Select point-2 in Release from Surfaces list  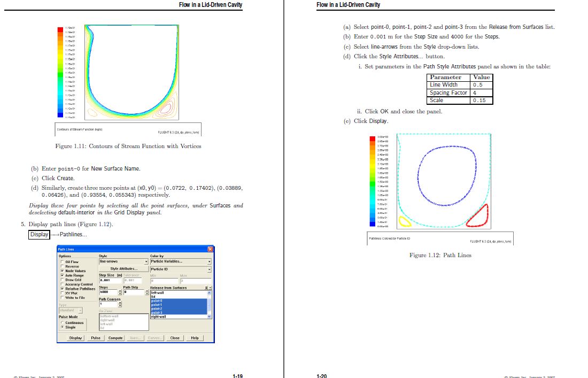pos(179,308)
